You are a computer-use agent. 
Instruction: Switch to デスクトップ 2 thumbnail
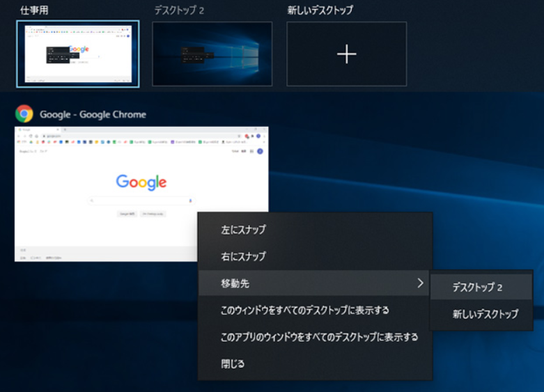pos(212,54)
